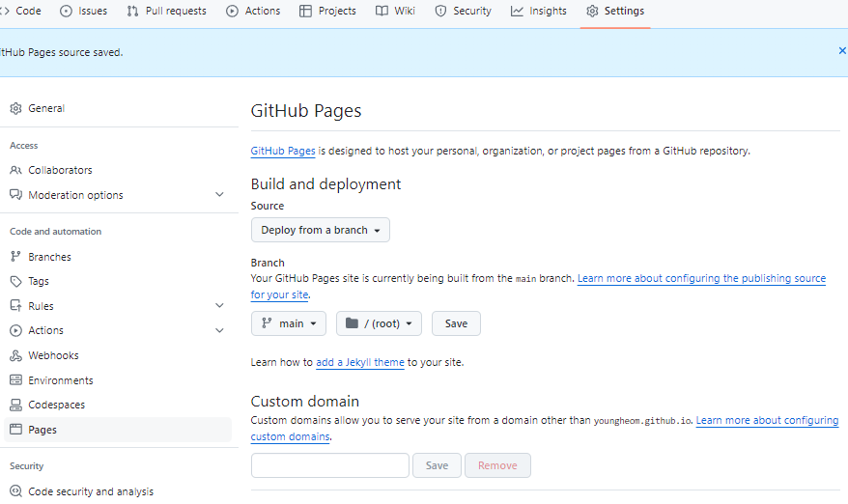This screenshot has height=504, width=848.
Task: Click the Projects table icon
Action: [x=305, y=11]
